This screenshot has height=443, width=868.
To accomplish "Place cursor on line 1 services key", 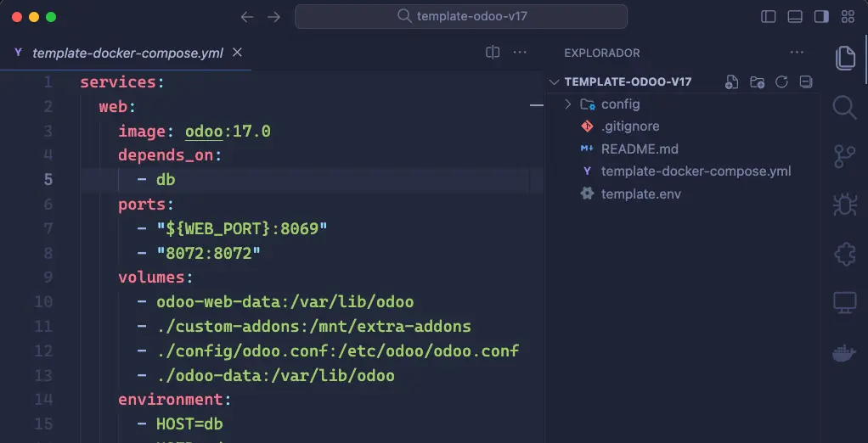I will [x=118, y=82].
